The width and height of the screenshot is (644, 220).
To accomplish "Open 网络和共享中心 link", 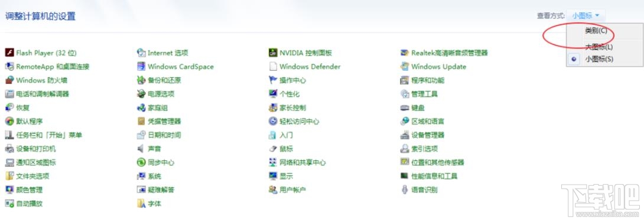I will click(x=303, y=163).
